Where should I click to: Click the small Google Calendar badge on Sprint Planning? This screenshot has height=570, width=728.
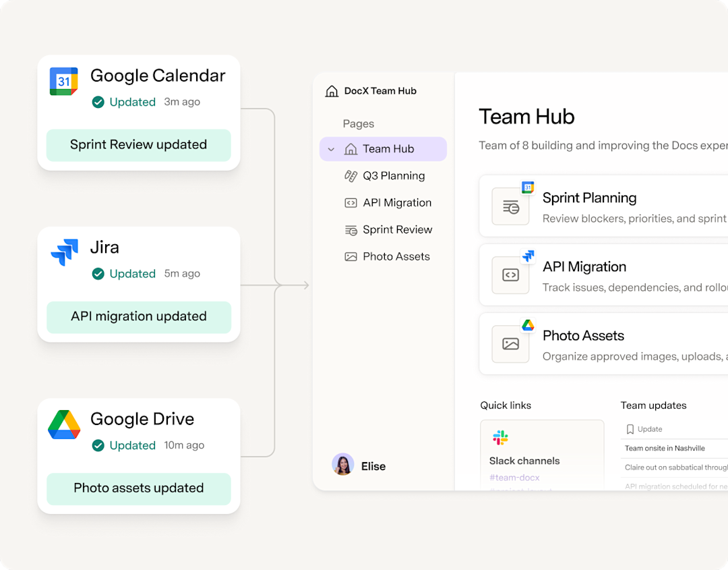pos(527,188)
